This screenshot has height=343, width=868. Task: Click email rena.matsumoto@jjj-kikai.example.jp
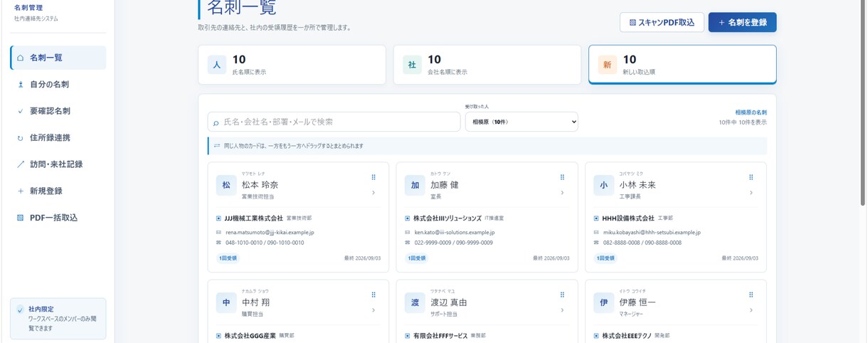270,233
